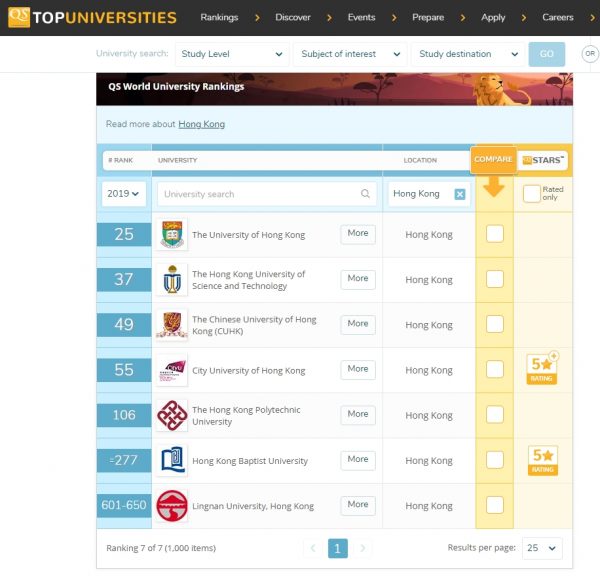The image size is (600, 576).
Task: Go to previous results page arrow
Action: pyautogui.click(x=313, y=548)
